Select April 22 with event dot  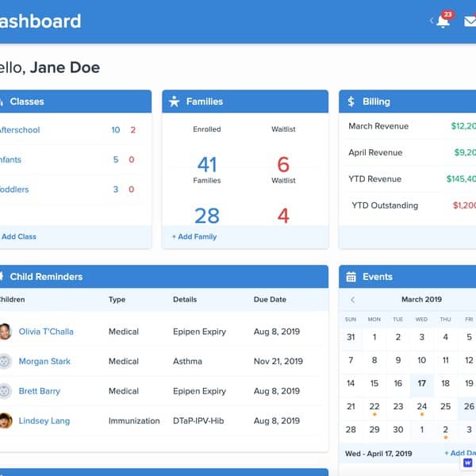(x=374, y=406)
